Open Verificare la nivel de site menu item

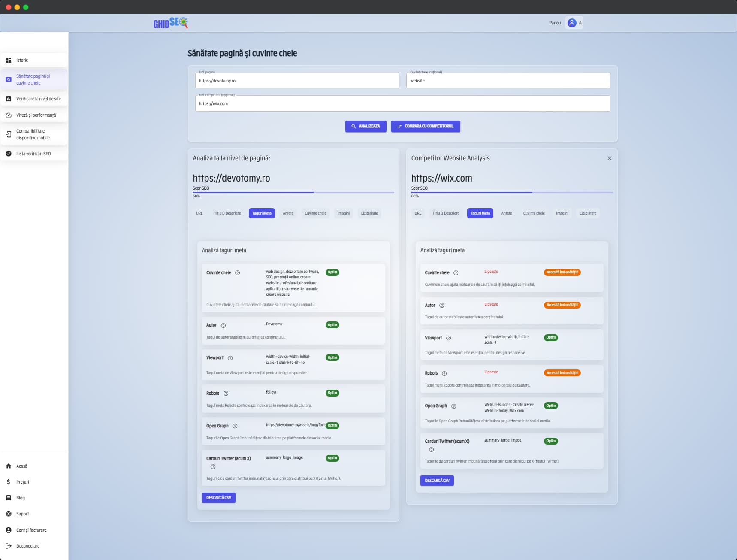[x=34, y=99]
